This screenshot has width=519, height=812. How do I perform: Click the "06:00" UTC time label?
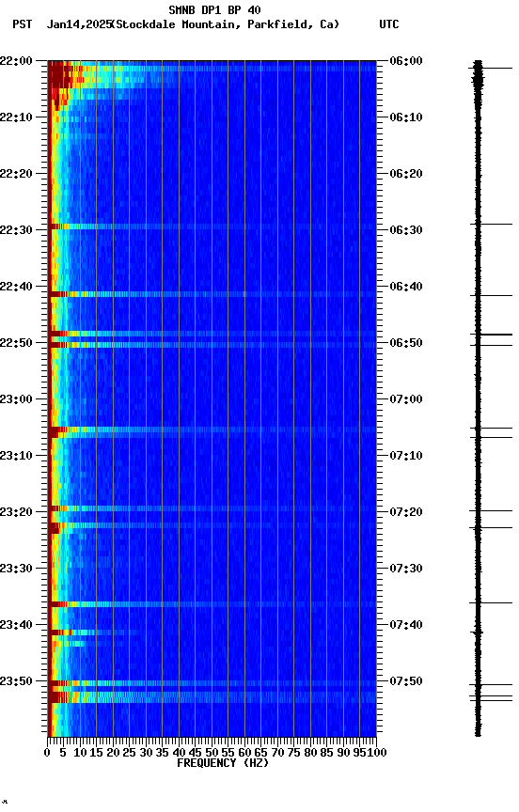[x=406, y=61]
